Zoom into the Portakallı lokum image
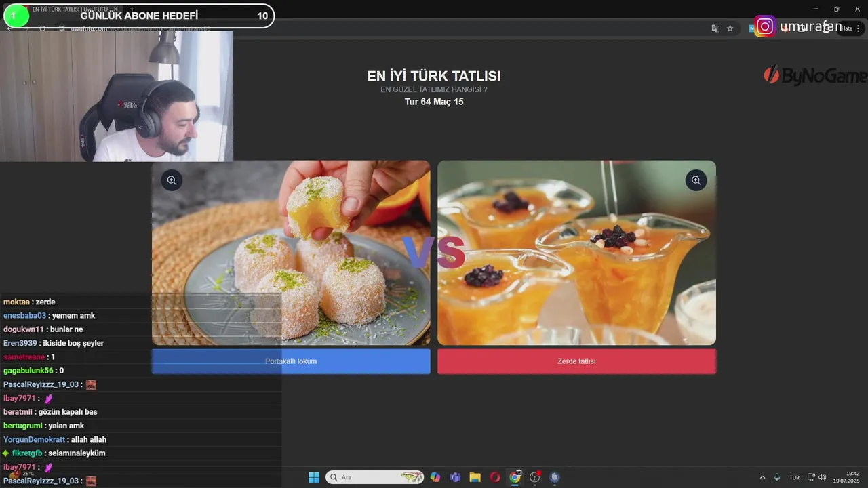This screenshot has width=868, height=488. pos(172,180)
